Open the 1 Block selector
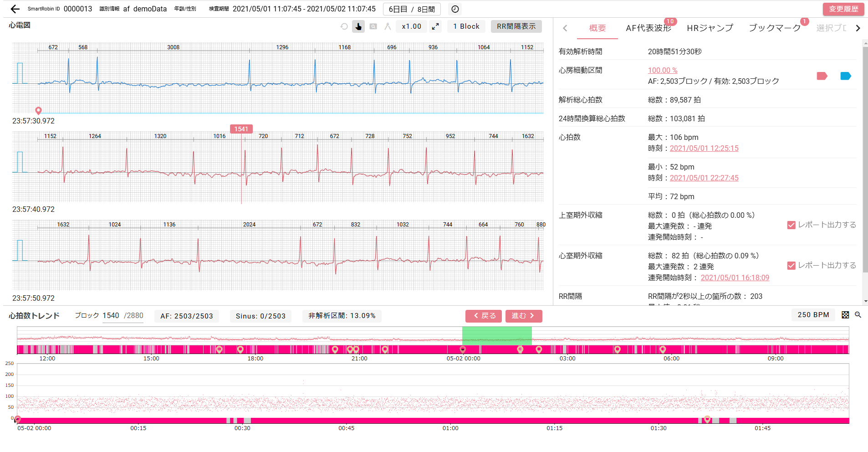The height and width of the screenshot is (452, 868). click(x=466, y=26)
